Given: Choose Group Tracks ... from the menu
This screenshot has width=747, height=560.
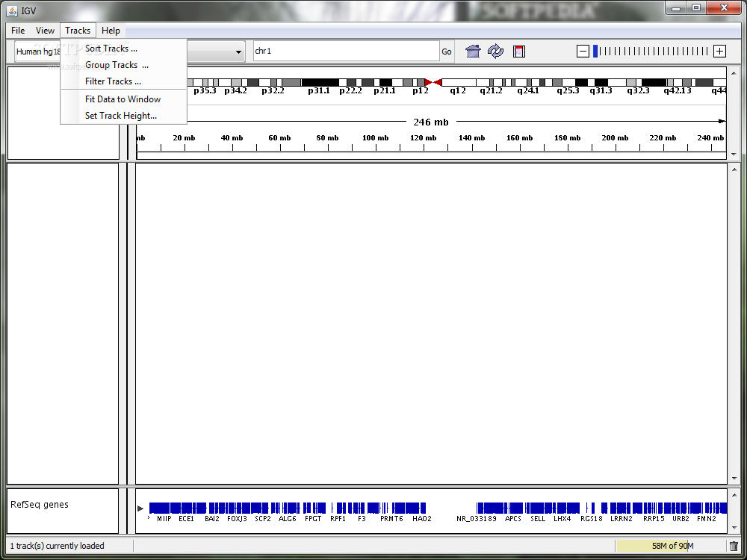Looking at the screenshot, I should (x=123, y=65).
